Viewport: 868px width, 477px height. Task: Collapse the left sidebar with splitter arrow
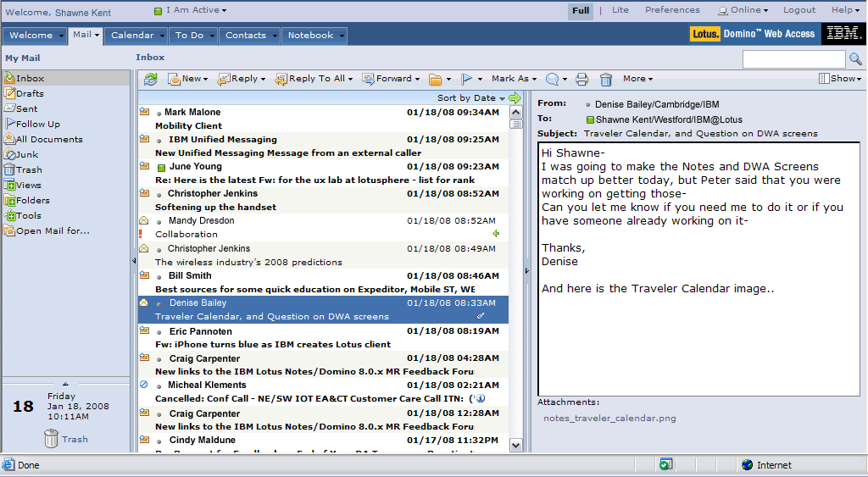coord(134,261)
